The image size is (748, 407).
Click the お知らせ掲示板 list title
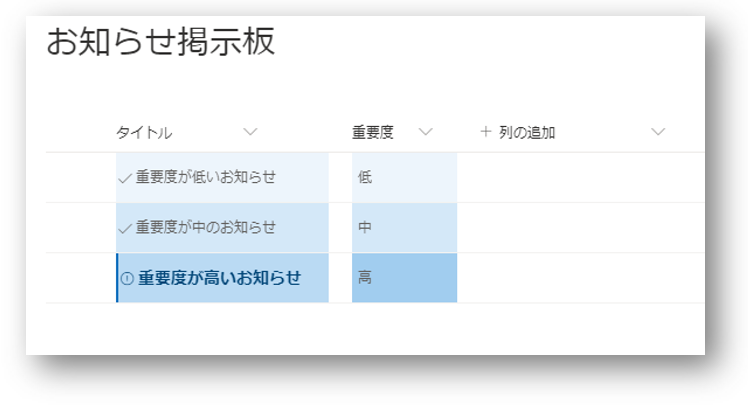[x=160, y=43]
